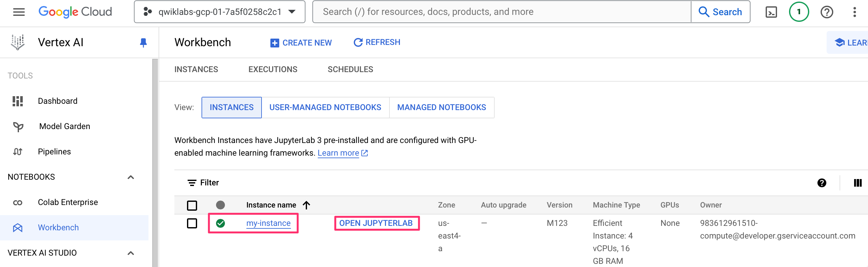Click the Version column header

559,205
